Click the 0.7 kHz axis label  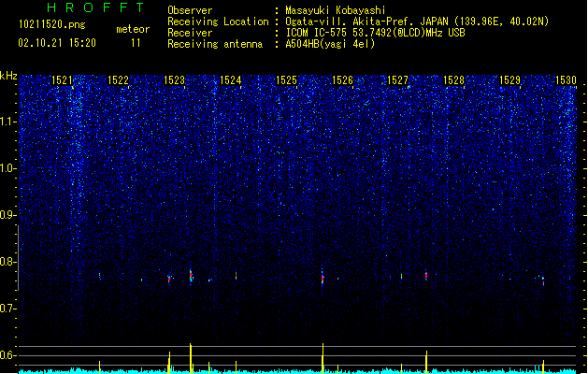click(x=7, y=309)
